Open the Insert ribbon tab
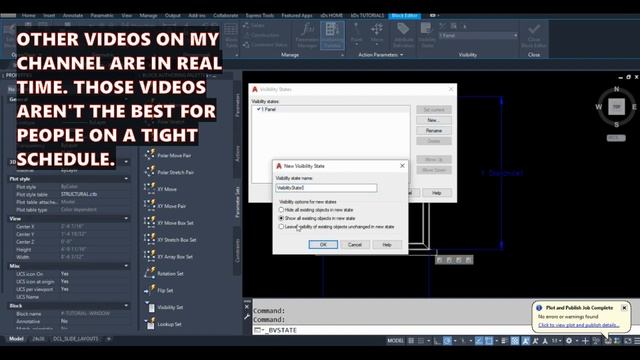640x360 pixels. coord(49,16)
